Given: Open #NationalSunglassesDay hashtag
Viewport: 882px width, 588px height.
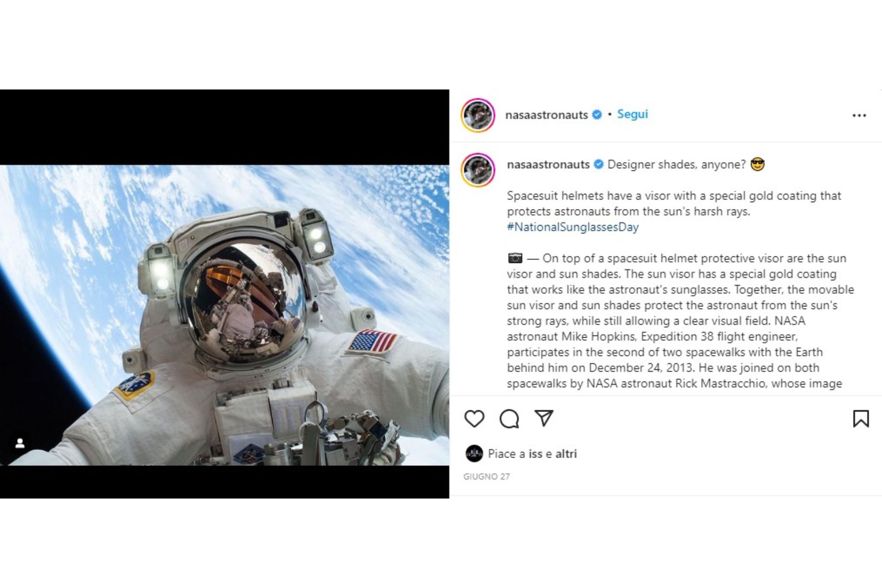Looking at the screenshot, I should (x=573, y=227).
